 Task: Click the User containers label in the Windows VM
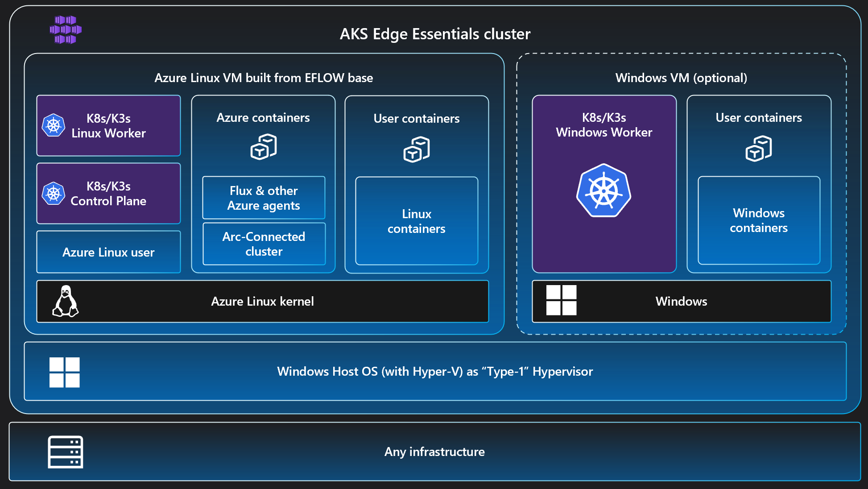click(759, 117)
